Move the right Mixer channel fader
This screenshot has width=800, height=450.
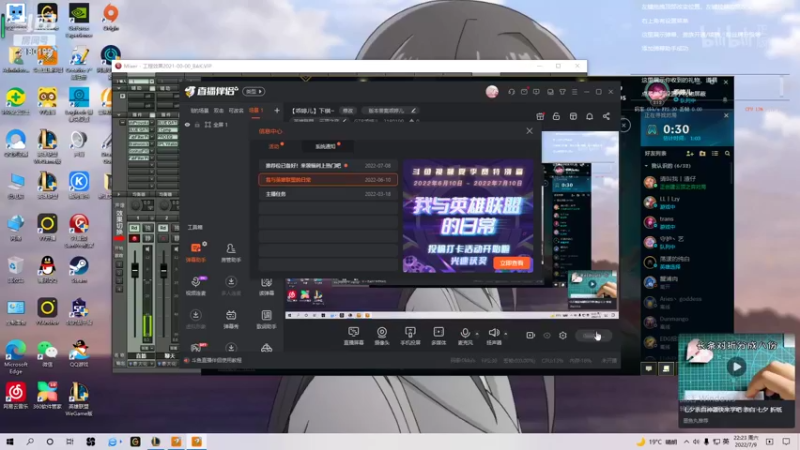point(163,269)
